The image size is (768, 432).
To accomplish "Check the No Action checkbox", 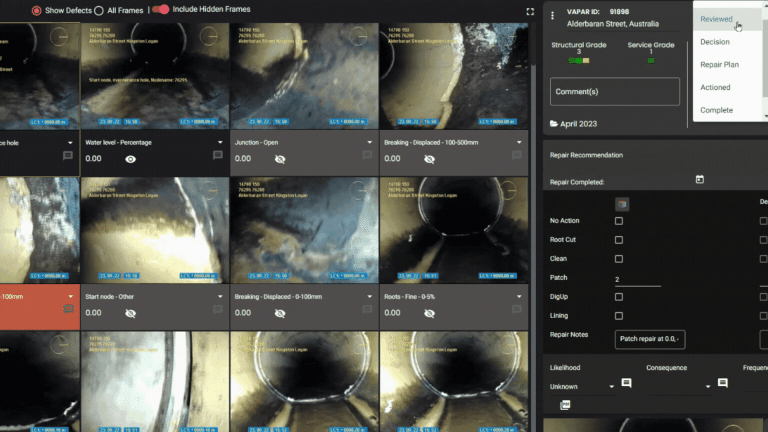I will (x=619, y=221).
